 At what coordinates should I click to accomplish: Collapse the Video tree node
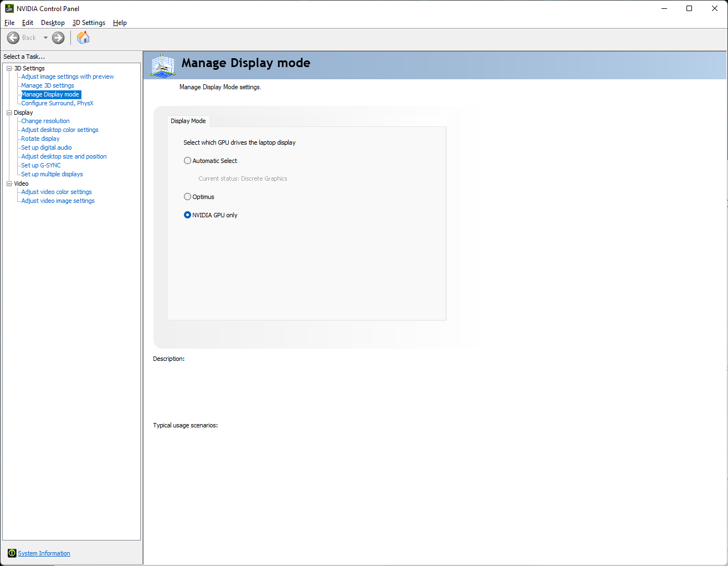pos(9,183)
